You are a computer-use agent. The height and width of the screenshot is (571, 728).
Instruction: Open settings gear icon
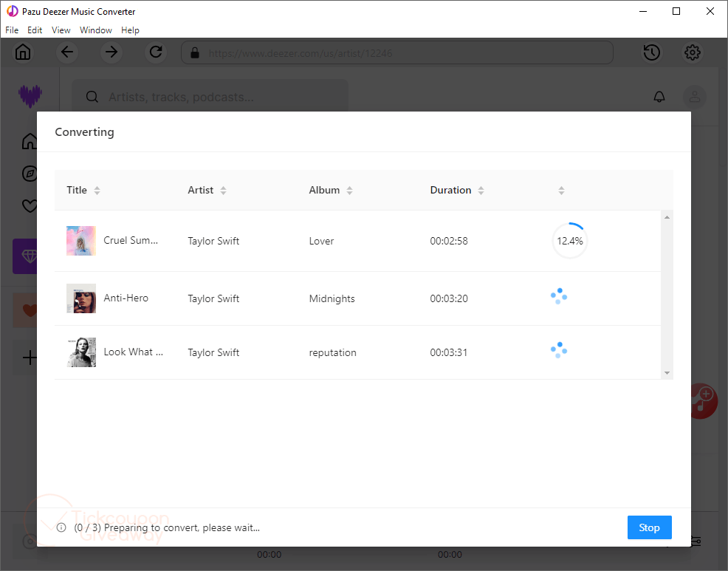(x=692, y=52)
